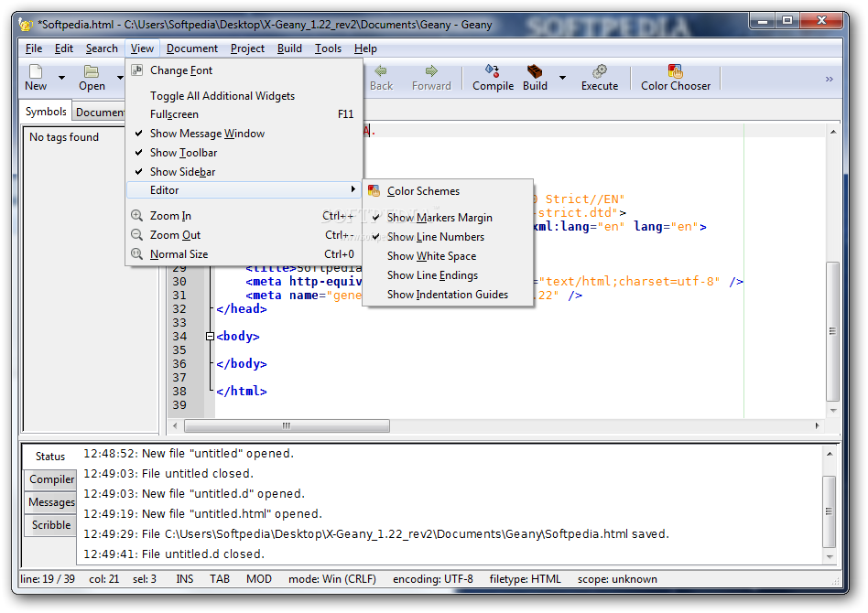The height and width of the screenshot is (613, 868).
Task: Open the Project menu
Action: [x=247, y=48]
